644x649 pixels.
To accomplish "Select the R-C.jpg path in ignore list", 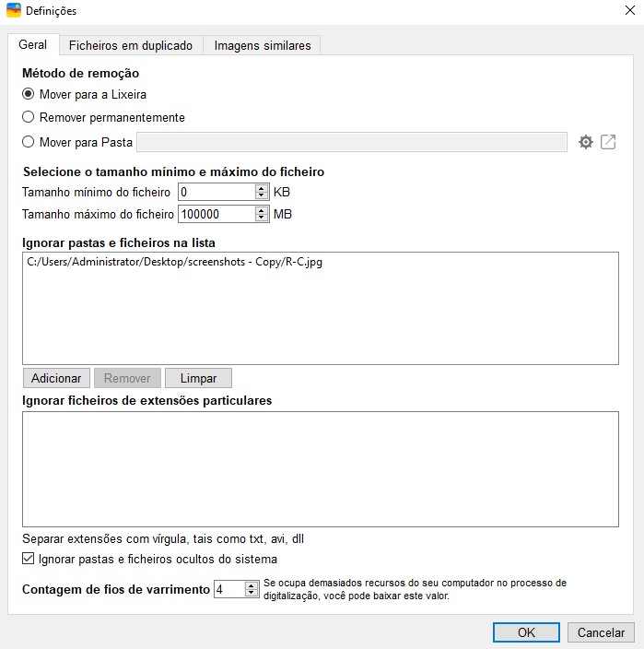I will click(x=175, y=262).
